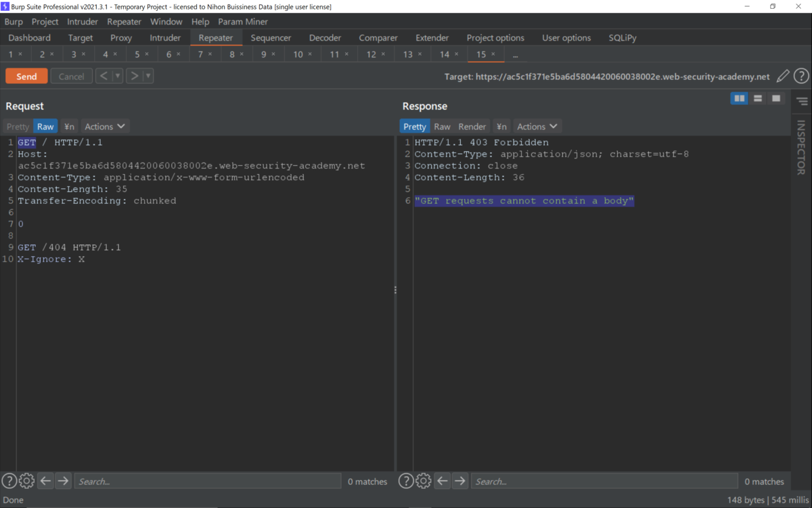
Task: Switch to the Target tab
Action: tap(81, 38)
